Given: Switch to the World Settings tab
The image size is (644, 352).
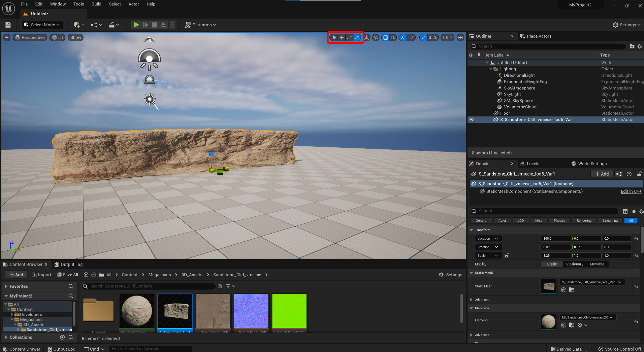Looking at the screenshot, I should [592, 164].
